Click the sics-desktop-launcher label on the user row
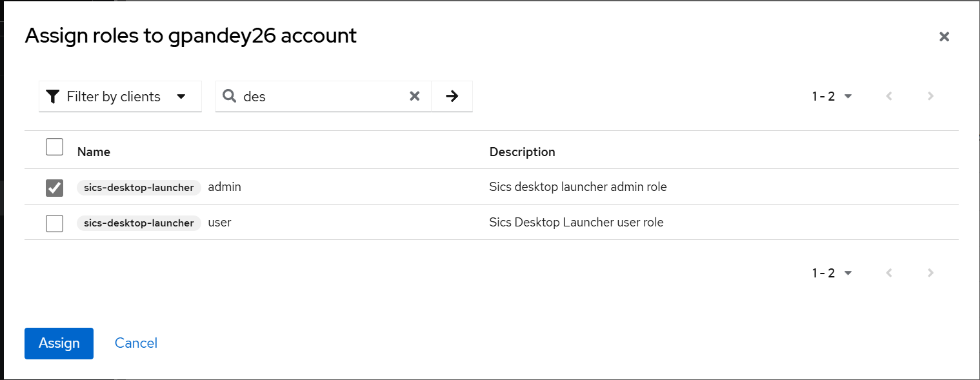The image size is (980, 380). coord(139,223)
